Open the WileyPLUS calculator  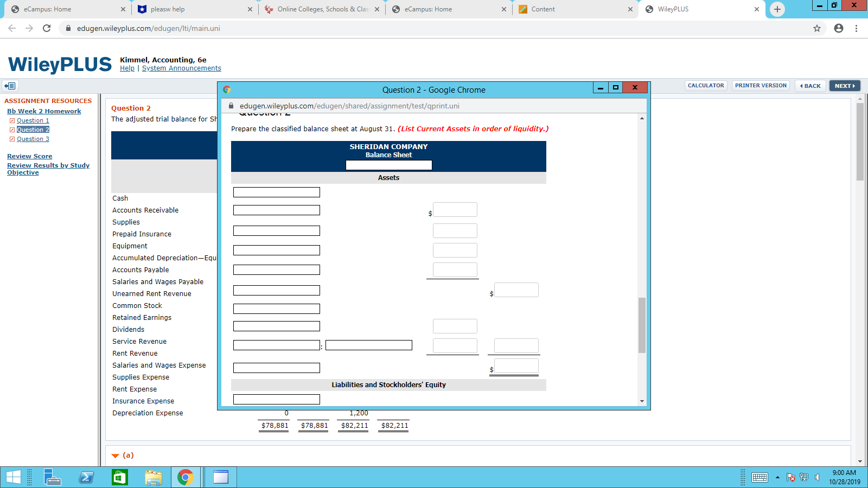(x=706, y=85)
